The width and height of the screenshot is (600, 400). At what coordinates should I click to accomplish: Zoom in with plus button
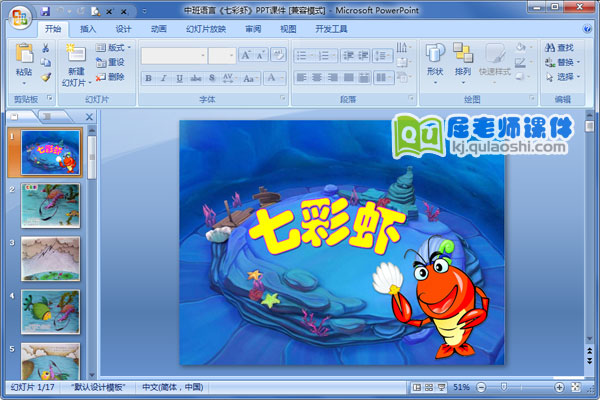tap(559, 387)
